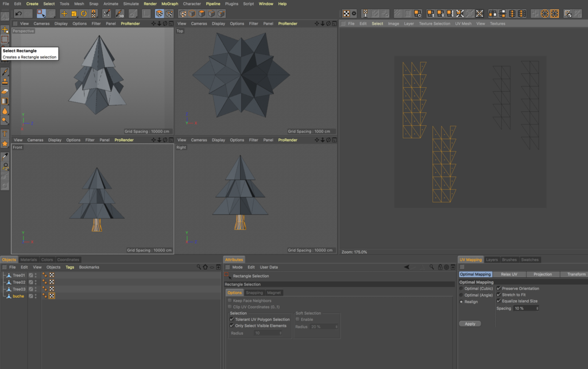Select the Scale tool in the top toolbar
This screenshot has width=588, height=369.
[74, 14]
